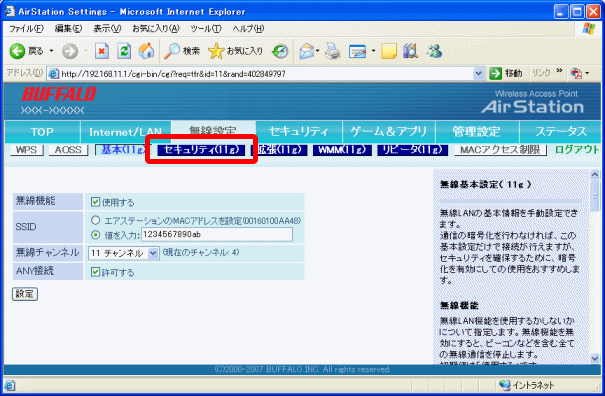The image size is (605, 396).
Task: Open the 表示(V) menu
Action: point(107,29)
